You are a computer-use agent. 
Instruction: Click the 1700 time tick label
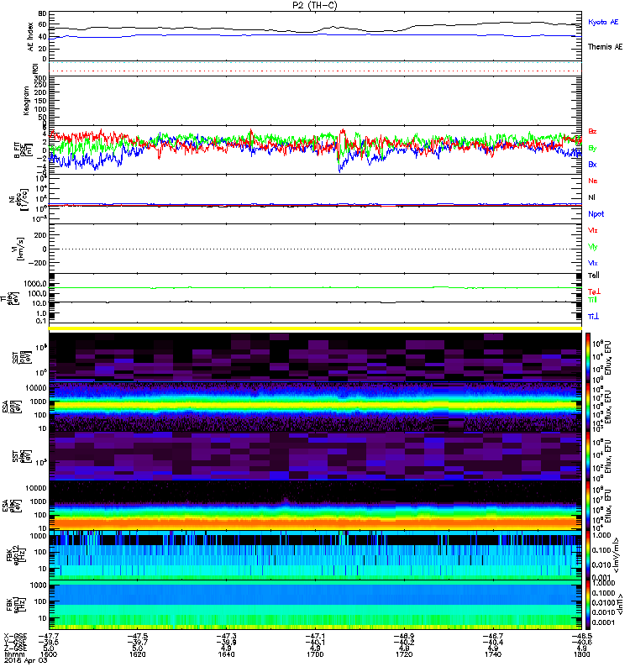[315, 654]
